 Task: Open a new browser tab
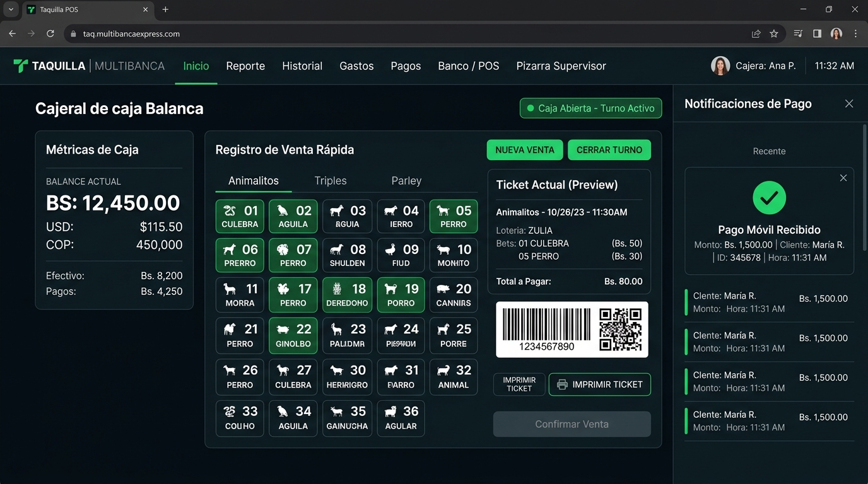tap(165, 9)
